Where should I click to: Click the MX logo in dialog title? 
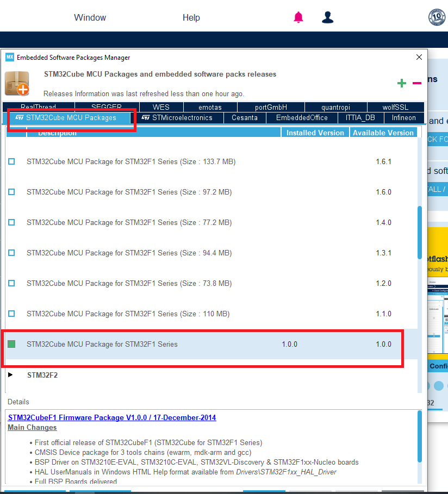(10, 57)
